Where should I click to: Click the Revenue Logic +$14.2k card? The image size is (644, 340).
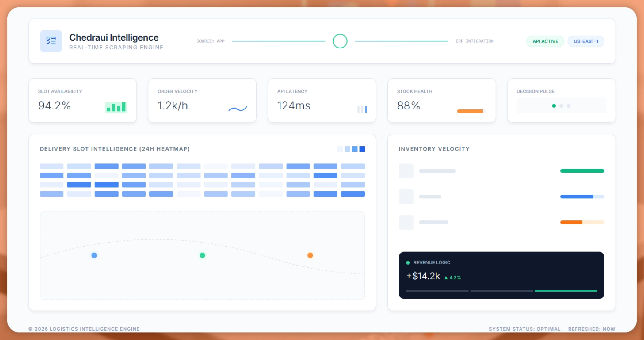tap(501, 275)
